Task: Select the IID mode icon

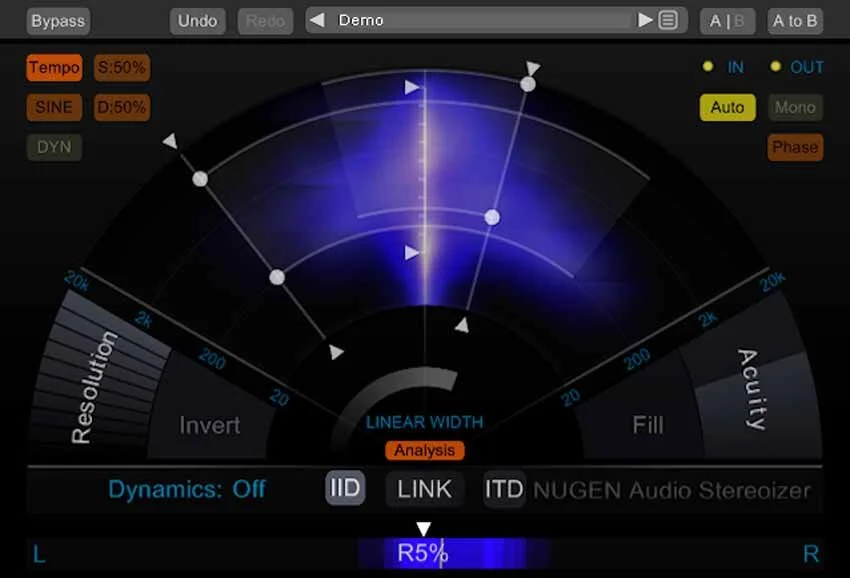Action: click(344, 490)
